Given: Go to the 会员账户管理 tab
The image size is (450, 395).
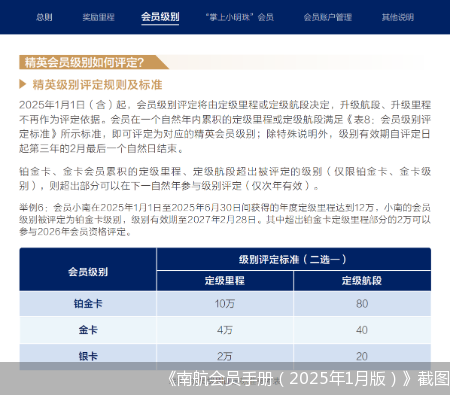Looking at the screenshot, I should coord(328,17).
